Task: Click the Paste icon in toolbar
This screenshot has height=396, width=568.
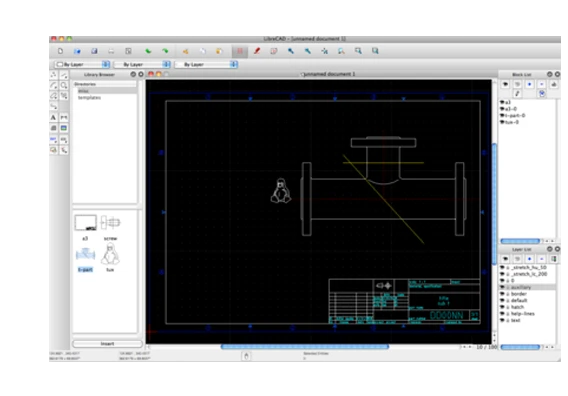Action: (220, 51)
